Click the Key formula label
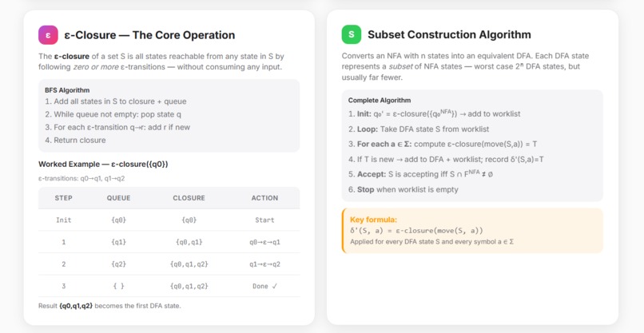 [x=373, y=220]
